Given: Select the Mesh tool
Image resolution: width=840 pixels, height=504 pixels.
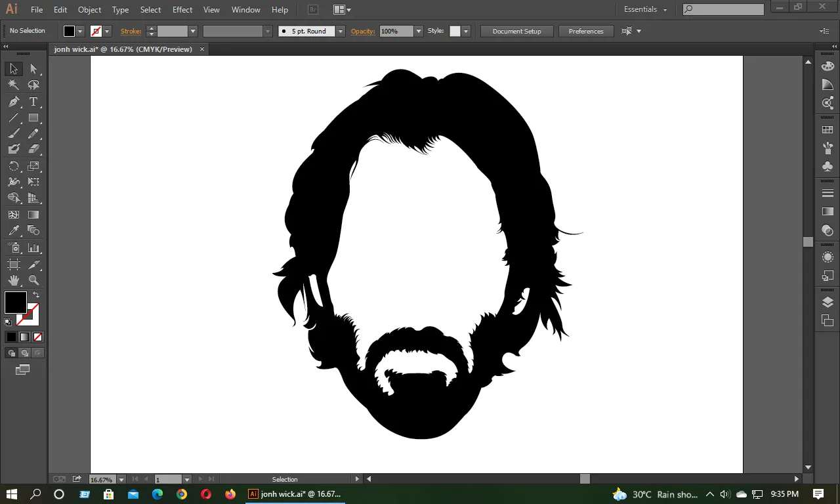Looking at the screenshot, I should click(x=14, y=215).
